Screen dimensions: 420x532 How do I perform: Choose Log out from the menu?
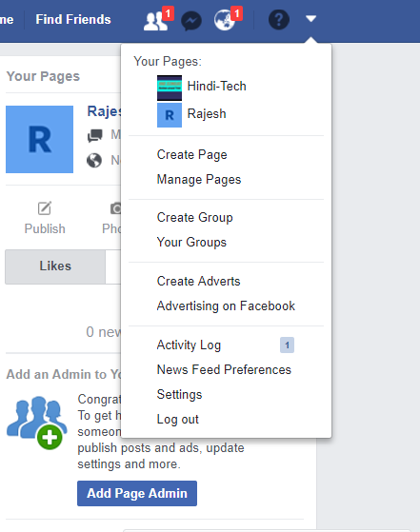tap(177, 420)
